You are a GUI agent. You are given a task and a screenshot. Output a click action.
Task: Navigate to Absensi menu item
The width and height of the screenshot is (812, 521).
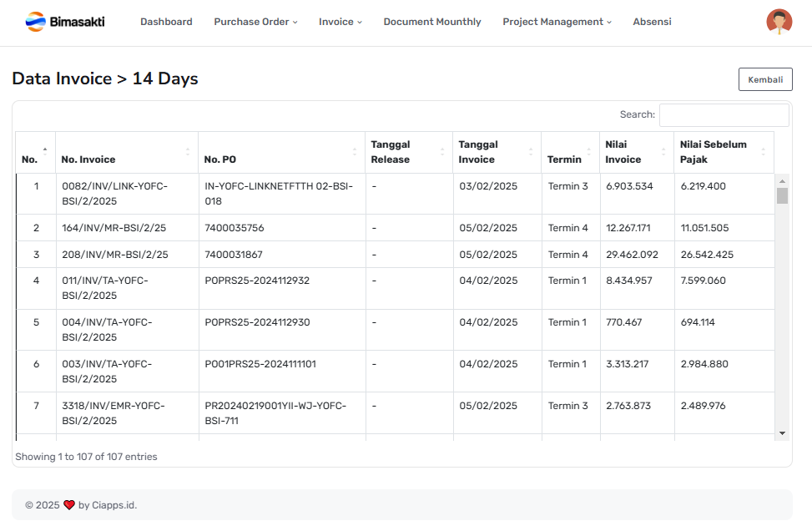tap(652, 22)
